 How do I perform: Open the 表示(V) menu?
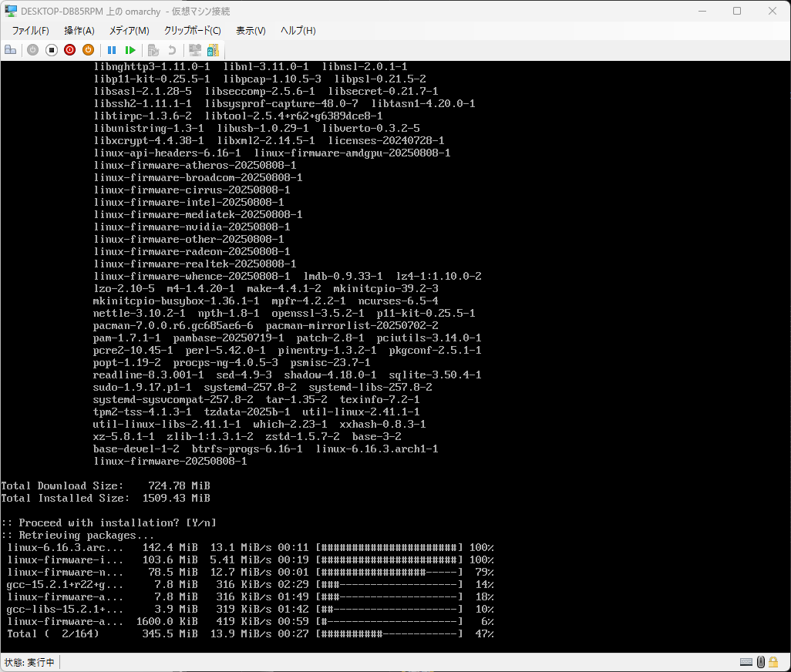(x=251, y=30)
